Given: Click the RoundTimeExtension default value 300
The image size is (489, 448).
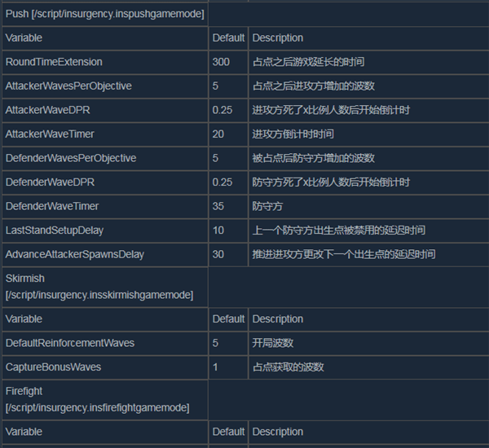Looking at the screenshot, I should 221,62.
